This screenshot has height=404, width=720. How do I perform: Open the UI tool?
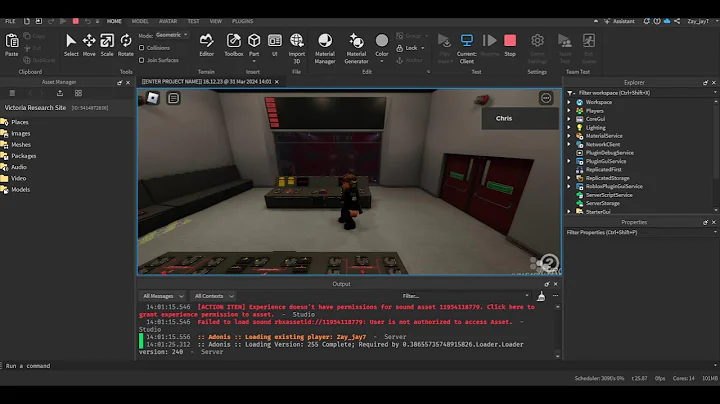275,45
